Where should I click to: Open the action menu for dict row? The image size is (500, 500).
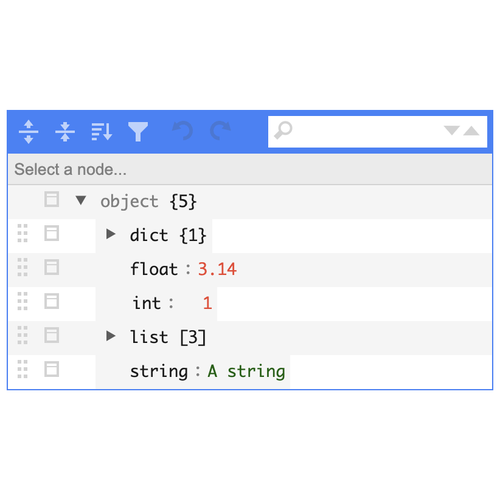click(x=52, y=233)
